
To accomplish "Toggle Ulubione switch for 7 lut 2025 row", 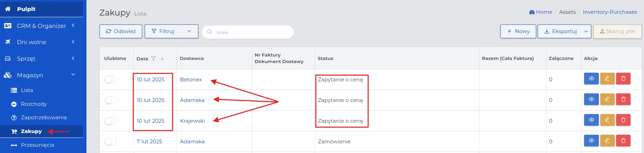I will click(111, 142).
